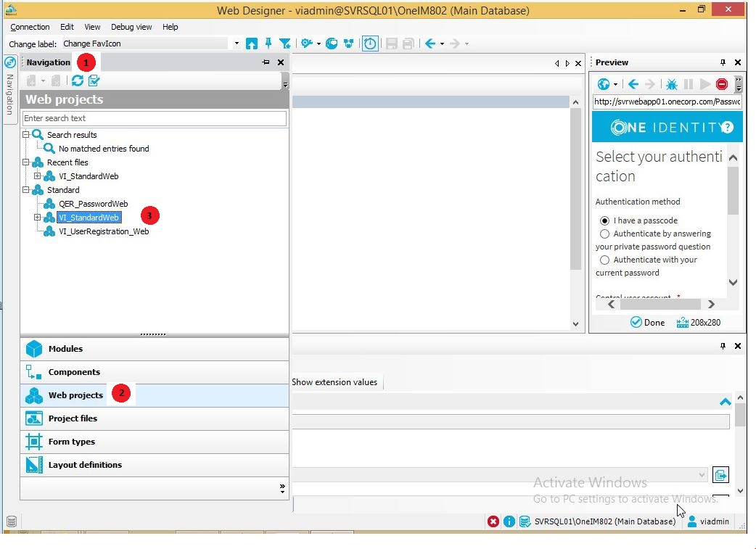Select 'I have a passcode' radio button
Screen dimensions: 756x549
(604, 220)
